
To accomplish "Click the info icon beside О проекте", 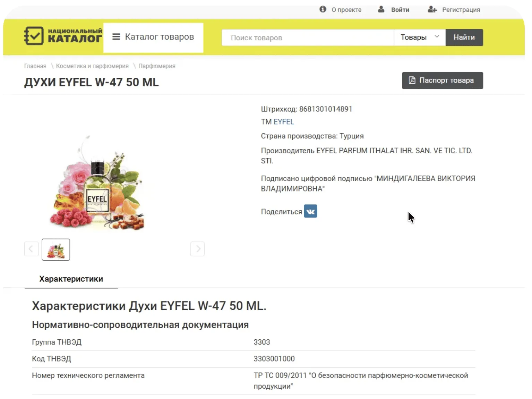I will click(323, 9).
